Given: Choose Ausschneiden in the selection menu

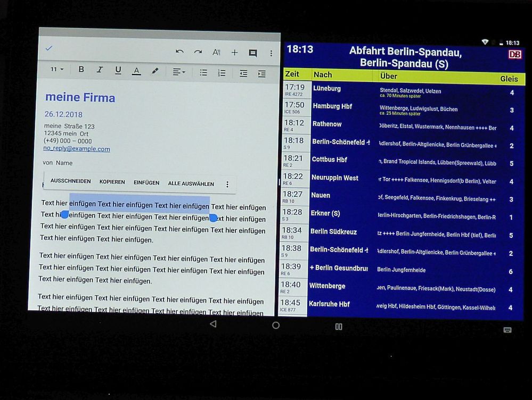Looking at the screenshot, I should 70,181.
